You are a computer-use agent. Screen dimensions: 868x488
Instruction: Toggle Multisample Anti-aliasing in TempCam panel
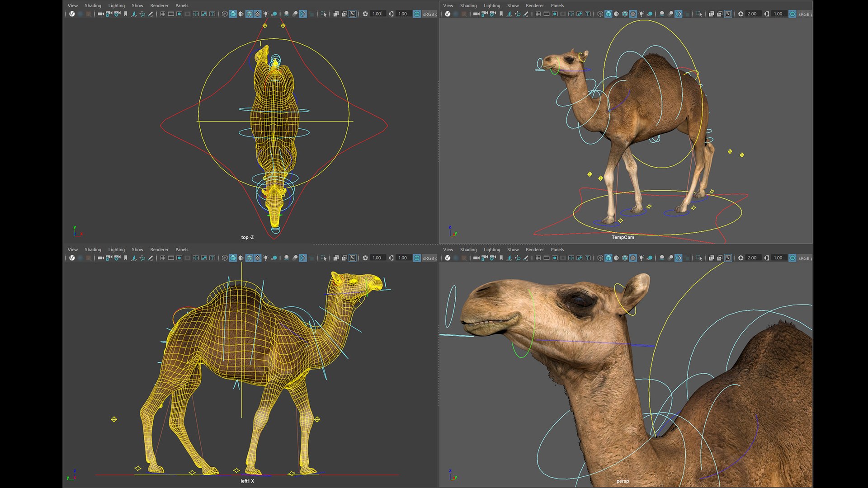678,14
